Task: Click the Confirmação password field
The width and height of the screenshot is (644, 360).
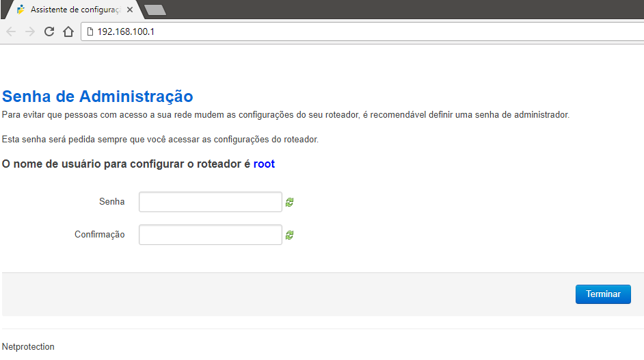Action: [211, 235]
